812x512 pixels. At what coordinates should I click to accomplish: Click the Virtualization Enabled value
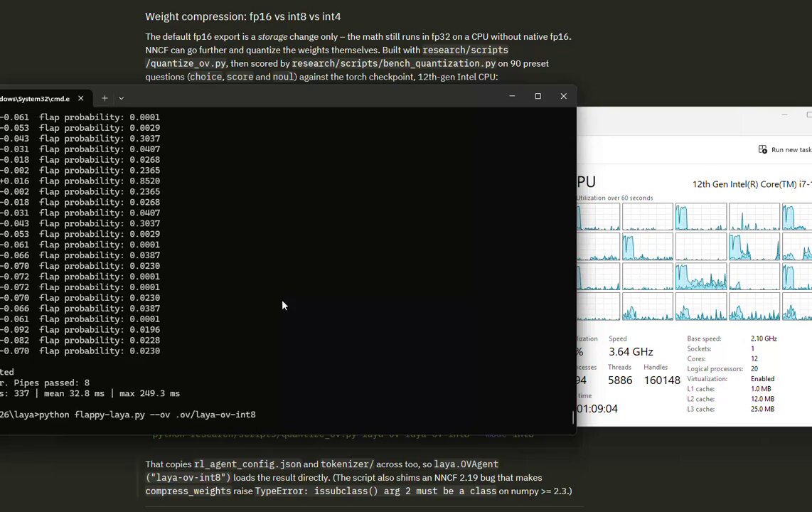coord(763,379)
